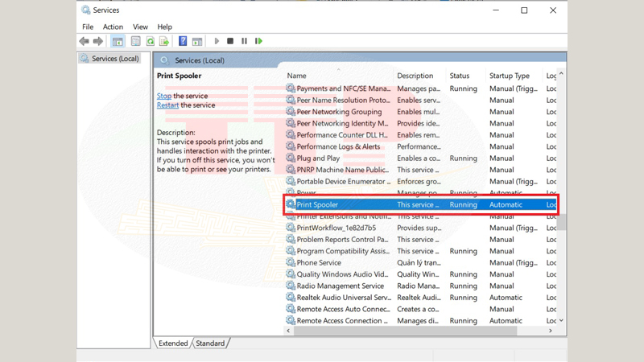Open the View menu
644x362 pixels.
pos(140,27)
